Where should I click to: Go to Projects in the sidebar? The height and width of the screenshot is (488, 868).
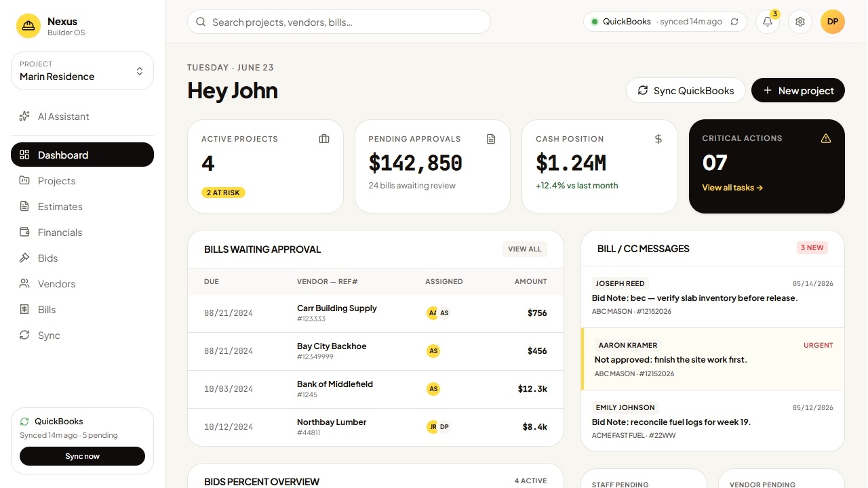[x=82, y=180]
